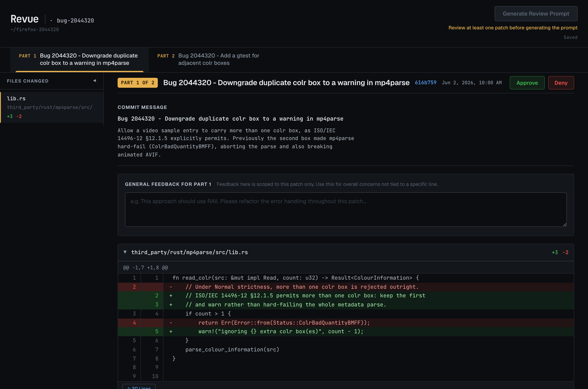
Task: Click Generate Review Prompt button
Action: 536,14
